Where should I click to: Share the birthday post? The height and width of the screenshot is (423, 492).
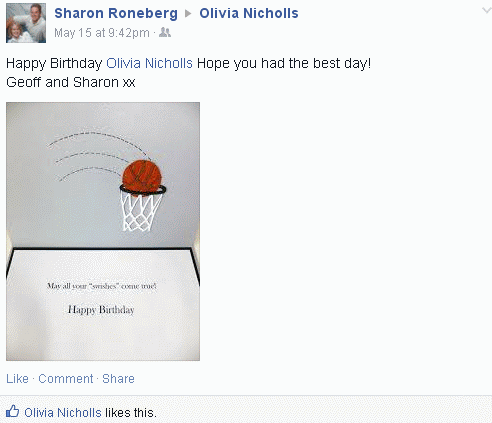[x=118, y=379]
